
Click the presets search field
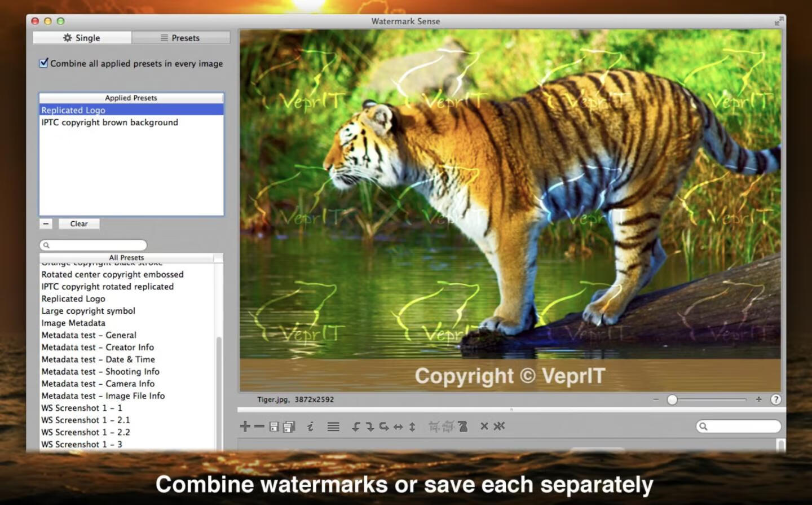point(94,245)
